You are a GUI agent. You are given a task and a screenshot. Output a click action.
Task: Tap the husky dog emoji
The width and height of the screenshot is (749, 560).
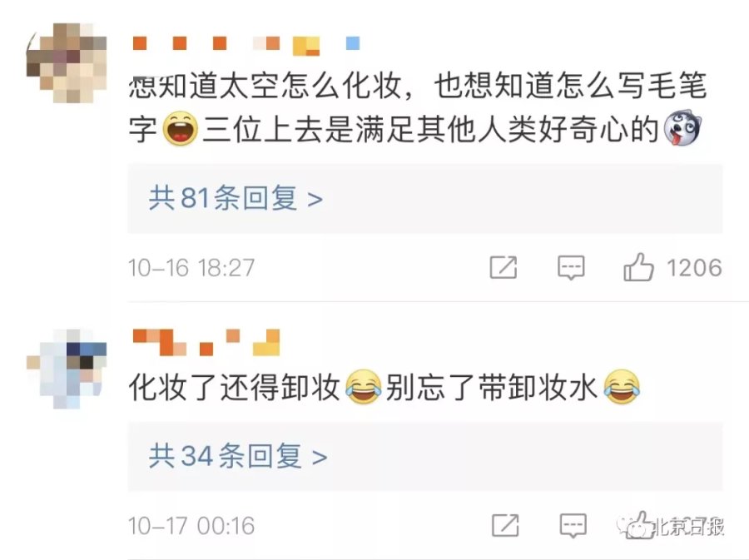[682, 127]
